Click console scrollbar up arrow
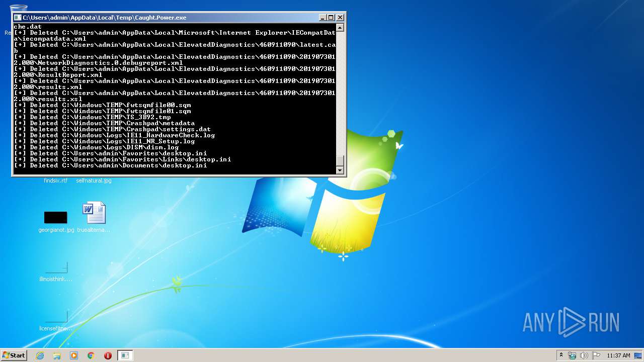644x362 pixels. (x=340, y=28)
